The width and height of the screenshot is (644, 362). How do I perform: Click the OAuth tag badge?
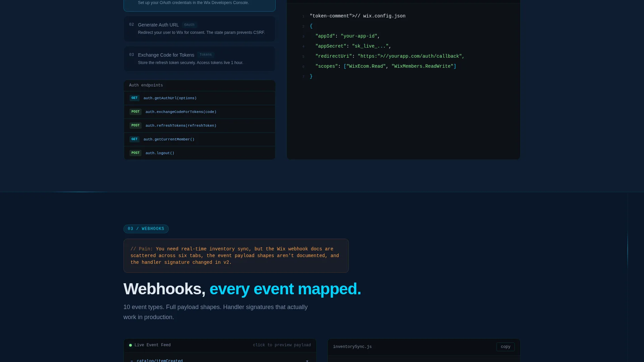[x=189, y=25]
